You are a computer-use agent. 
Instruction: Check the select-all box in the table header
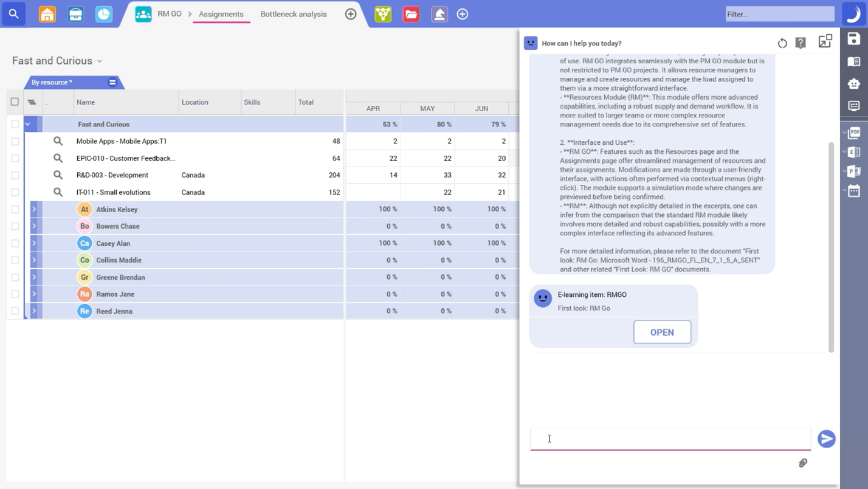(x=15, y=102)
